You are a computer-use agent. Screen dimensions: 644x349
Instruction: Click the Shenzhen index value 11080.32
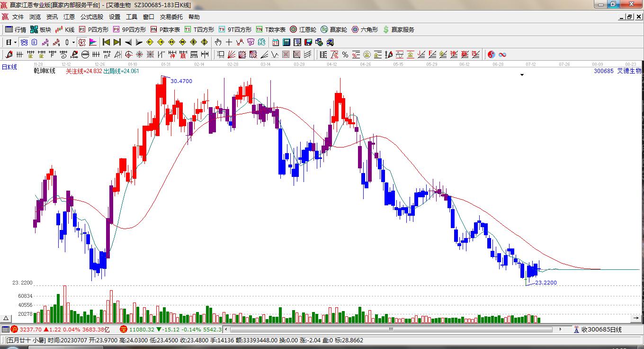[142, 329]
